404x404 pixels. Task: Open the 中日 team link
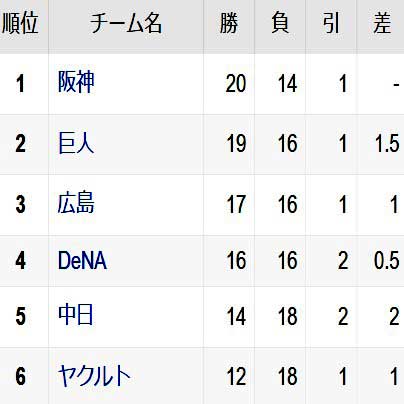click(75, 315)
